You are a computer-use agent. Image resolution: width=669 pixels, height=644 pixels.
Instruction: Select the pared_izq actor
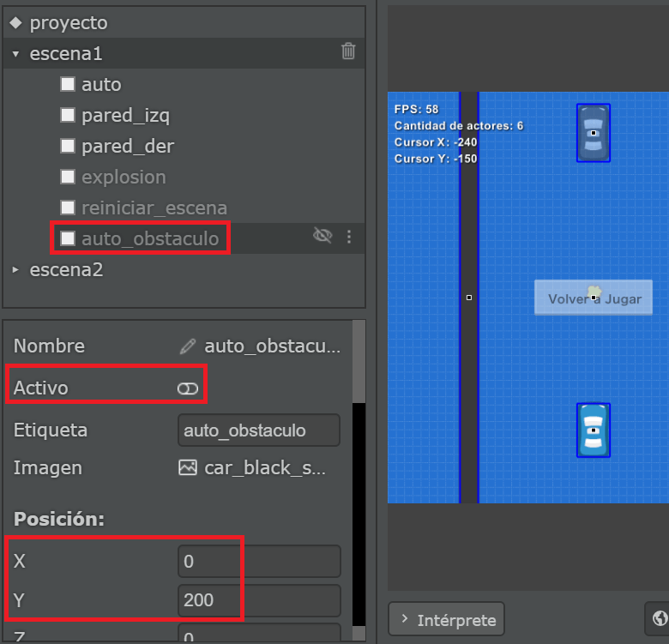tap(125, 116)
